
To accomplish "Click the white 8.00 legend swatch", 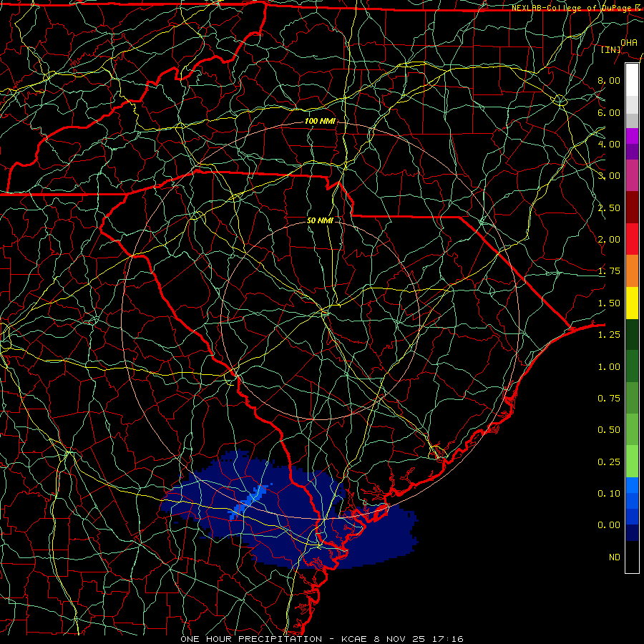I will [x=632, y=80].
